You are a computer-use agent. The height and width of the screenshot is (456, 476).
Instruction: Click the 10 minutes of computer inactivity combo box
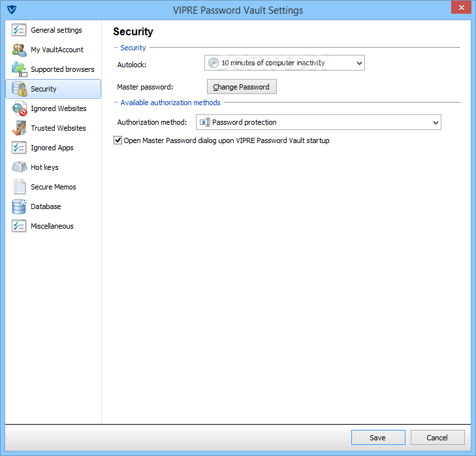click(x=285, y=63)
